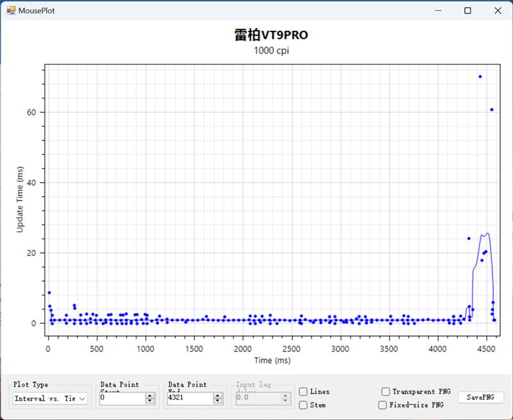Click the chart title 雷柏VT9PRO
Viewport: 513px width, 420px height.
[276, 35]
